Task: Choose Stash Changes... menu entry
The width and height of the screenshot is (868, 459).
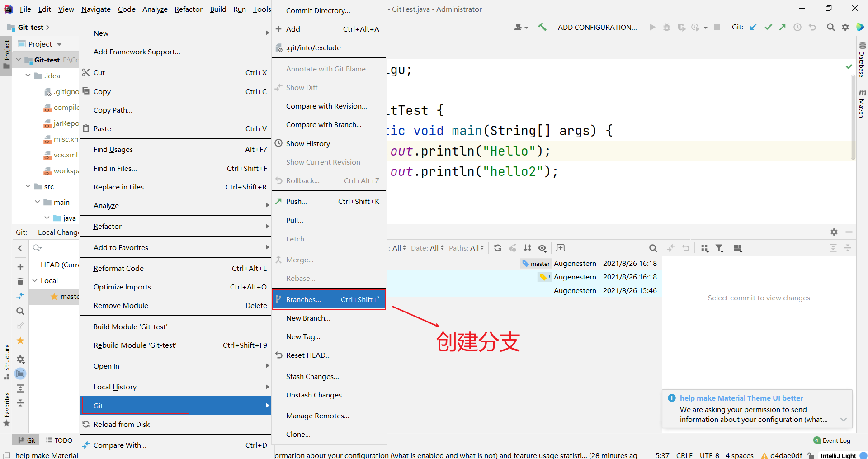Action: tap(329, 376)
